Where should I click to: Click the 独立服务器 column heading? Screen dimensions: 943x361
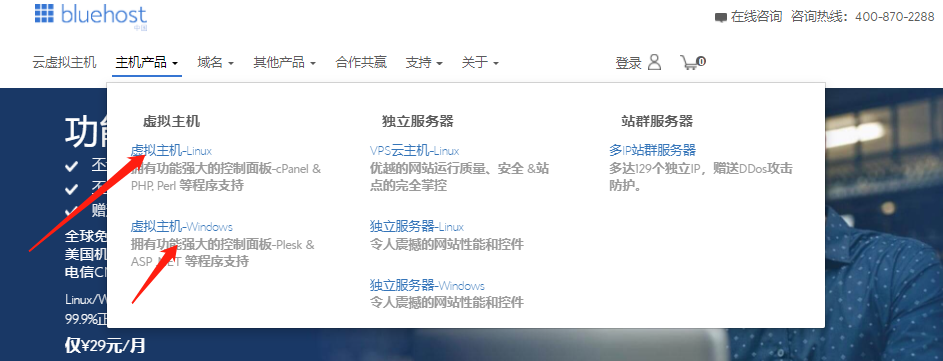click(417, 122)
